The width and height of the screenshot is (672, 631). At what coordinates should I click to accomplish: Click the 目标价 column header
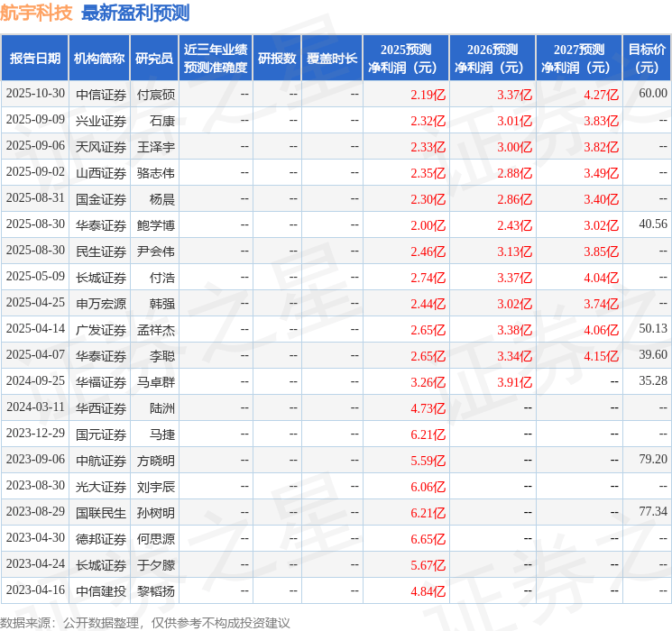[647, 59]
